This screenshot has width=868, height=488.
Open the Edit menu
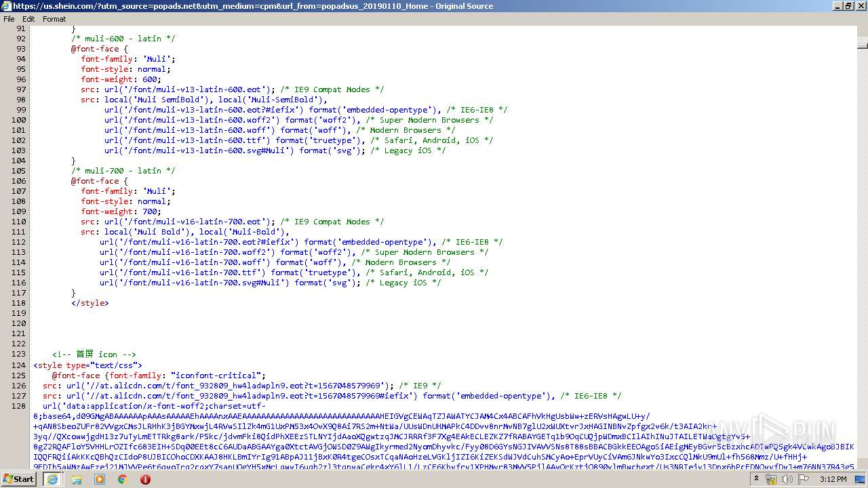click(x=28, y=19)
